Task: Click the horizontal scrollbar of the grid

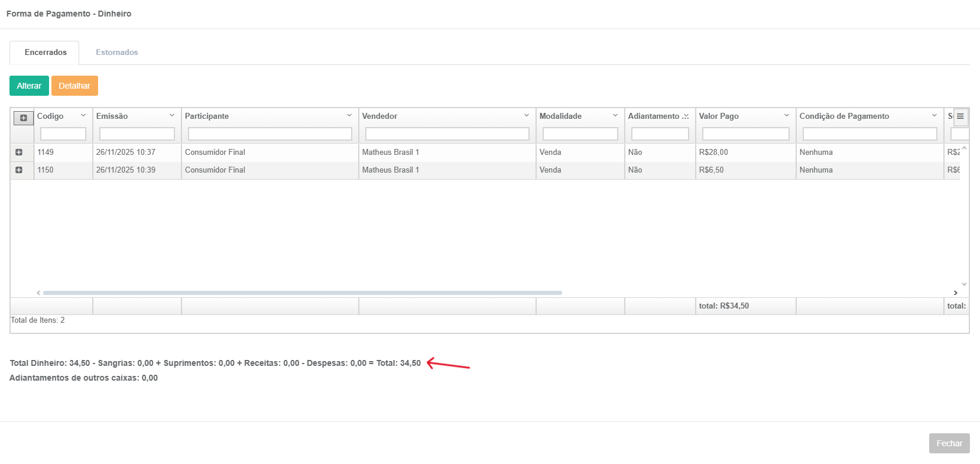Action: coord(302,293)
